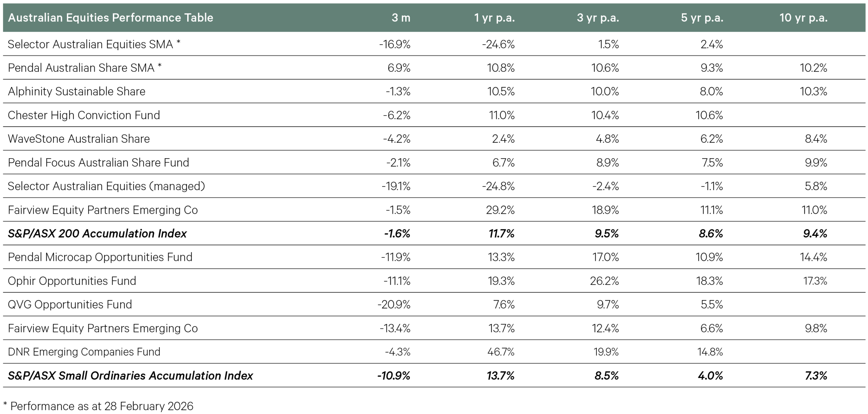Click the WaveStone Australian Share fund name
The height and width of the screenshot is (414, 868).
click(79, 139)
